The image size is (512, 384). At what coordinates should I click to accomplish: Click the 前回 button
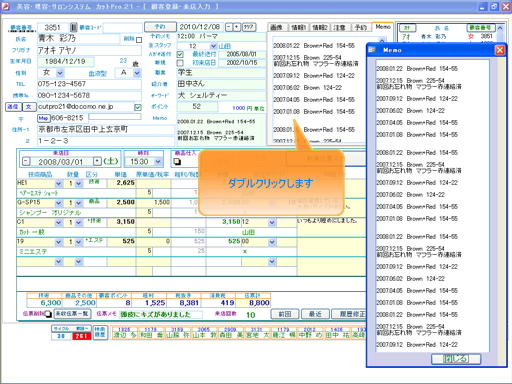[x=284, y=314]
